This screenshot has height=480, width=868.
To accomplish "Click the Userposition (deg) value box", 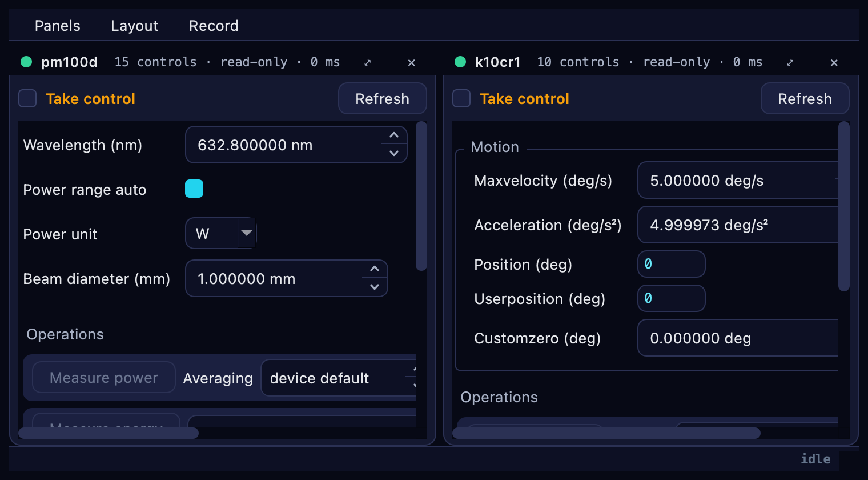I will 672,298.
